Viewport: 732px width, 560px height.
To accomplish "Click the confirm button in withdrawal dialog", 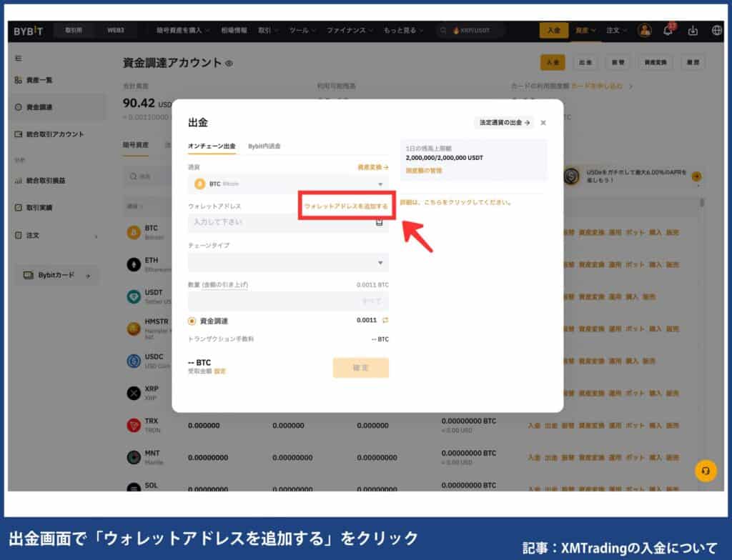I will pos(360,368).
